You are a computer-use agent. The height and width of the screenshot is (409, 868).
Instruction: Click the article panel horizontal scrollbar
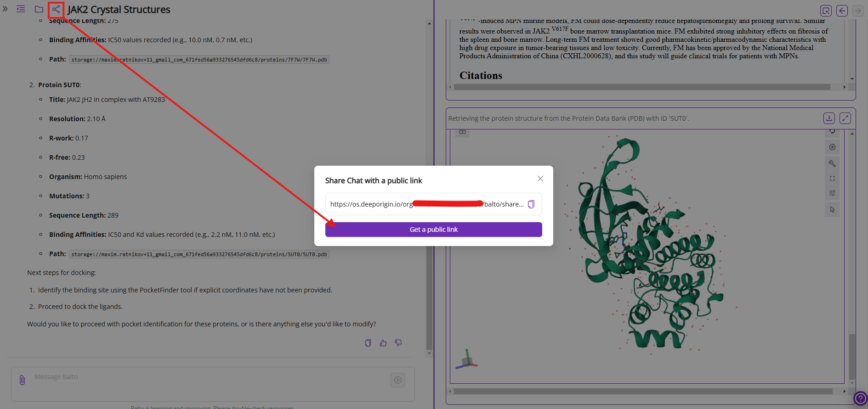(641, 87)
